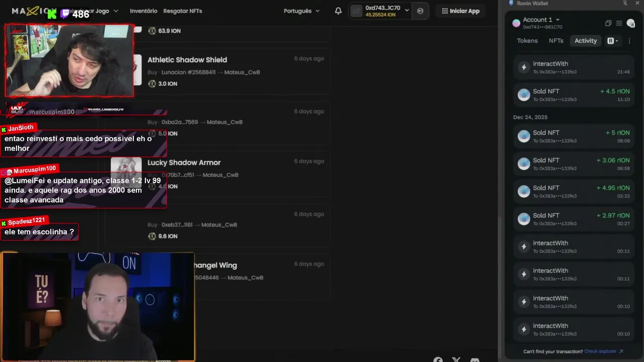644x362 pixels.
Task: Open Sold NFT transaction at 08:06
Action: [574, 136]
